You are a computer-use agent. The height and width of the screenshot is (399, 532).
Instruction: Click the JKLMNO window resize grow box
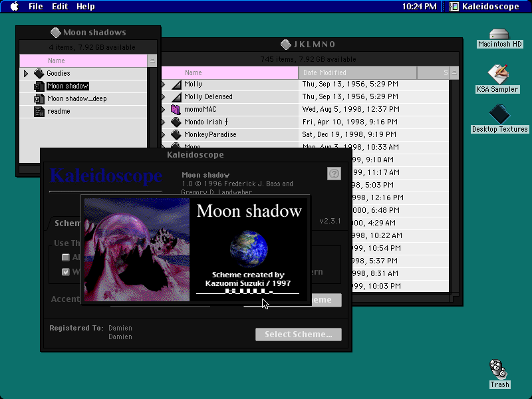point(454,297)
